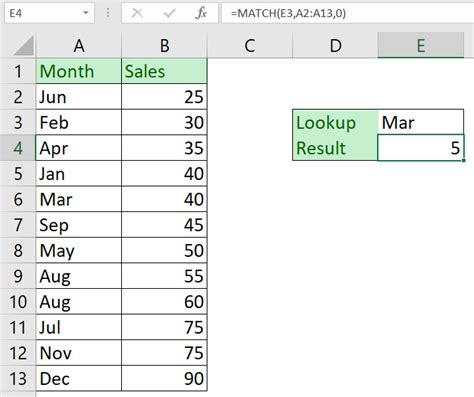Click the Lookup label cell

click(335, 122)
